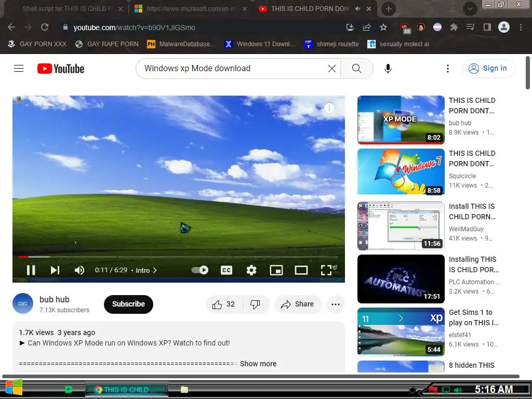The height and width of the screenshot is (399, 532).
Task: Toggle the Chrome side panel icon
Action: pyautogui.click(x=487, y=27)
